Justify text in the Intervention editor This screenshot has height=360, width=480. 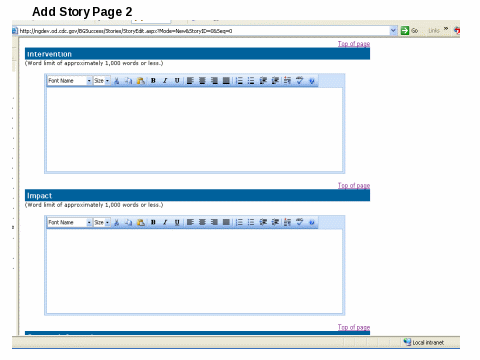pyautogui.click(x=226, y=81)
